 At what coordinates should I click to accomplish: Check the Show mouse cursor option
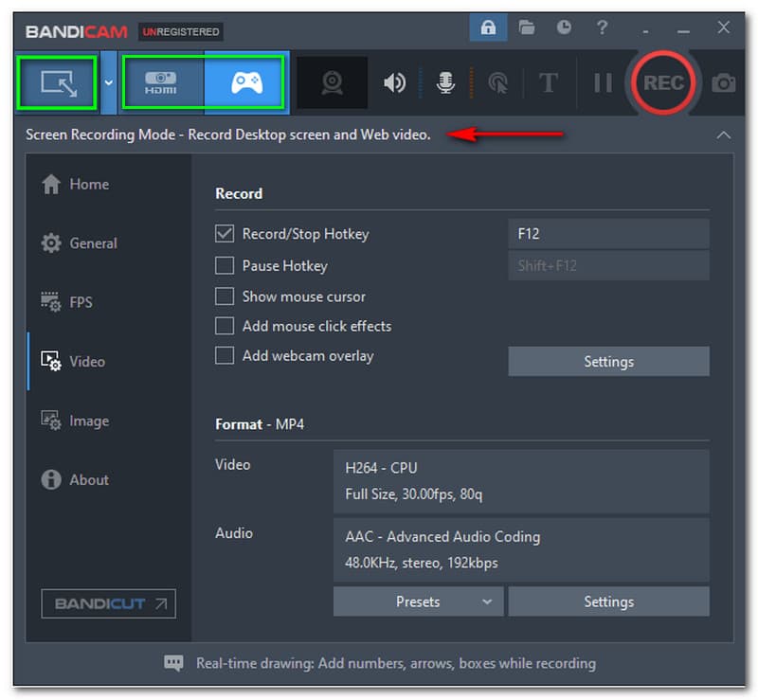pyautogui.click(x=225, y=296)
